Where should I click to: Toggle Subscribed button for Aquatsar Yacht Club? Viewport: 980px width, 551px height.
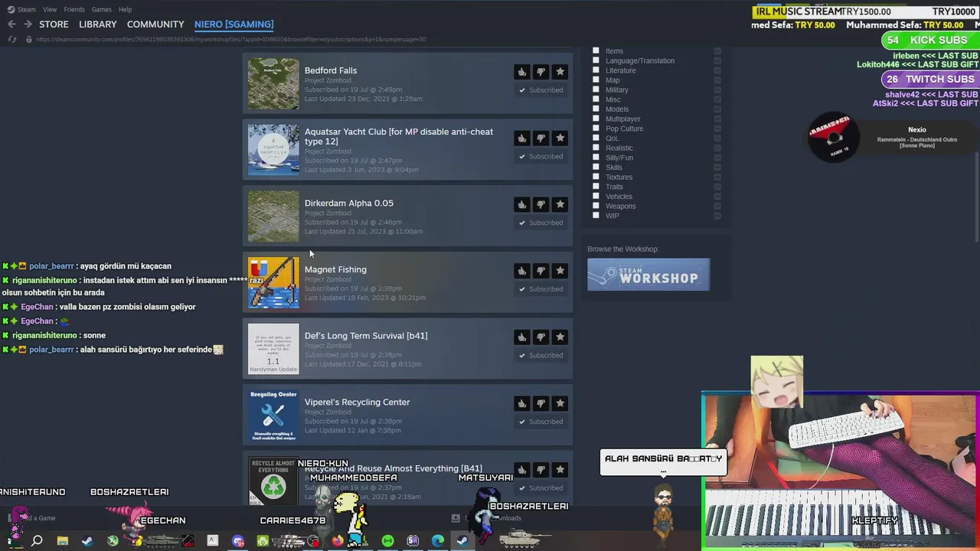[541, 156]
